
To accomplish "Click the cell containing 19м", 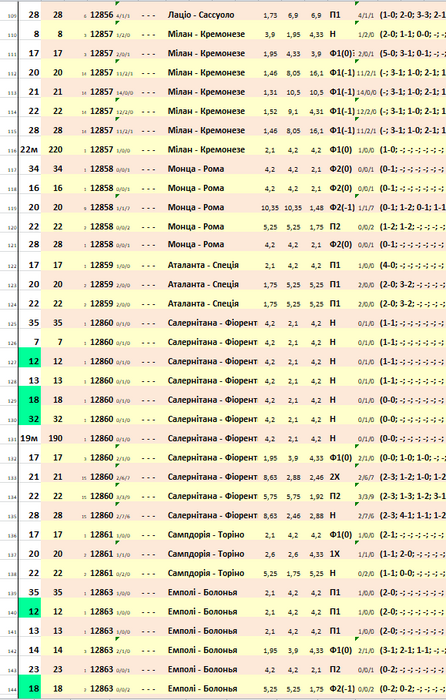I will click(x=29, y=438).
